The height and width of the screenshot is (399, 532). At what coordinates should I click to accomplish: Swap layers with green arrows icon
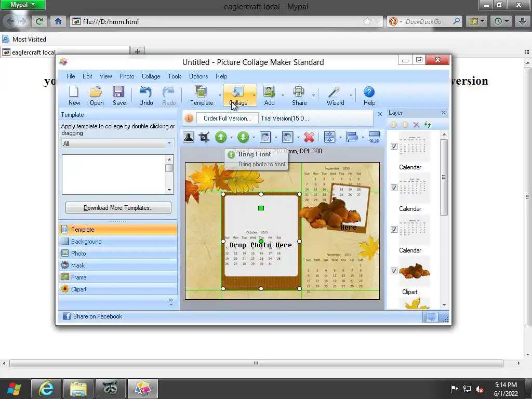pyautogui.click(x=428, y=125)
